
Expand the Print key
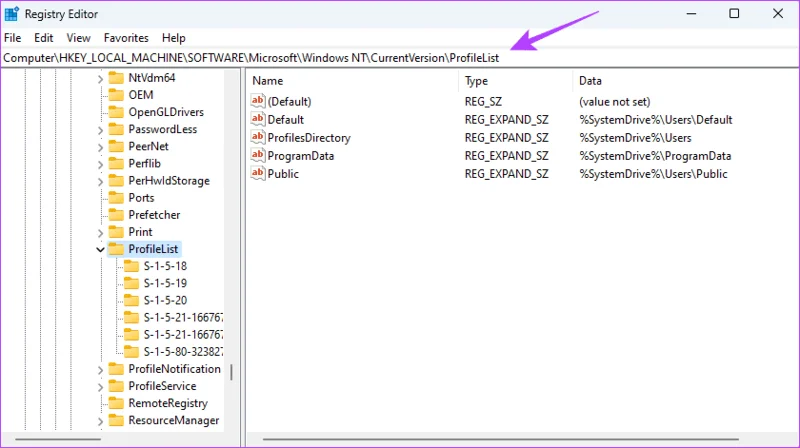[100, 233]
